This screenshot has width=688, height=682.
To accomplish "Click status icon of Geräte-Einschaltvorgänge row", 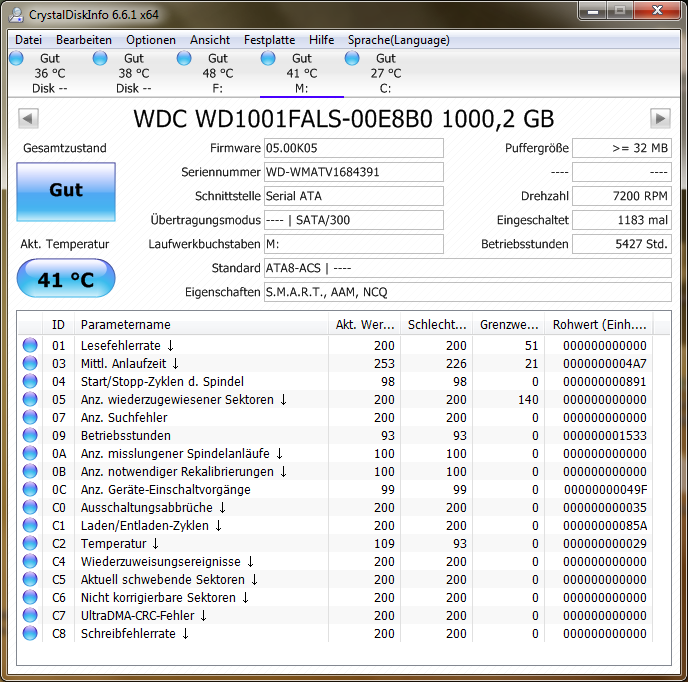I will [x=30, y=489].
